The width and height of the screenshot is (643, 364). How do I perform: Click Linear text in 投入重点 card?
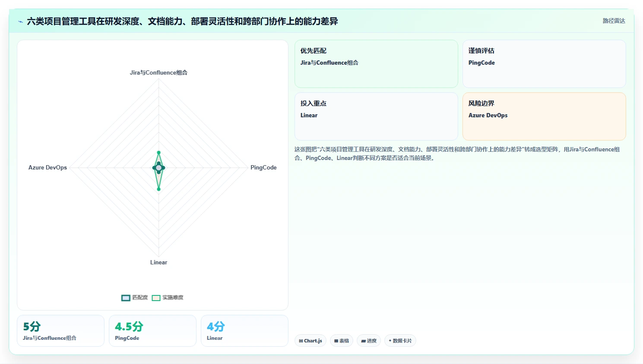309,115
